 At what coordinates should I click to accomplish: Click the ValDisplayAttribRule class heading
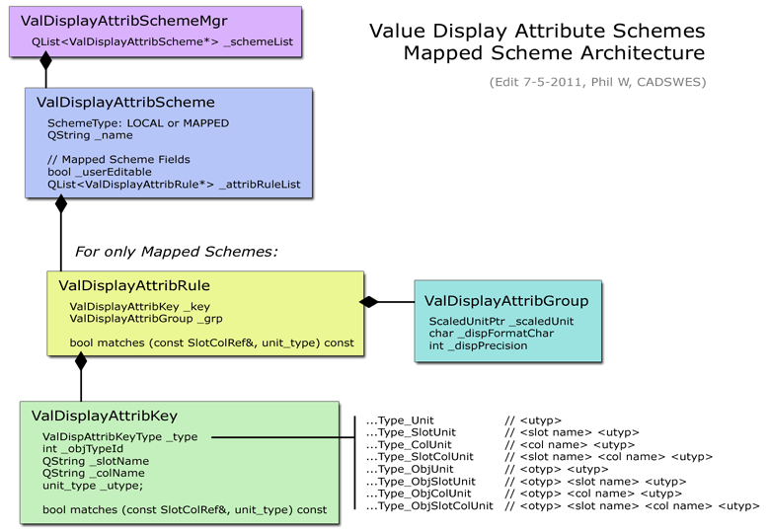coord(134,285)
